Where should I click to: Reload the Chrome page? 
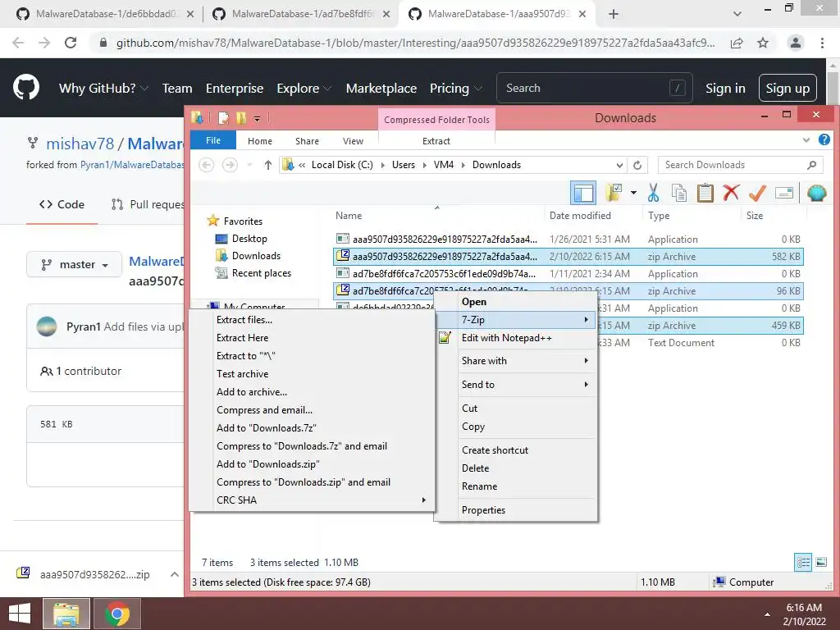(x=71, y=43)
